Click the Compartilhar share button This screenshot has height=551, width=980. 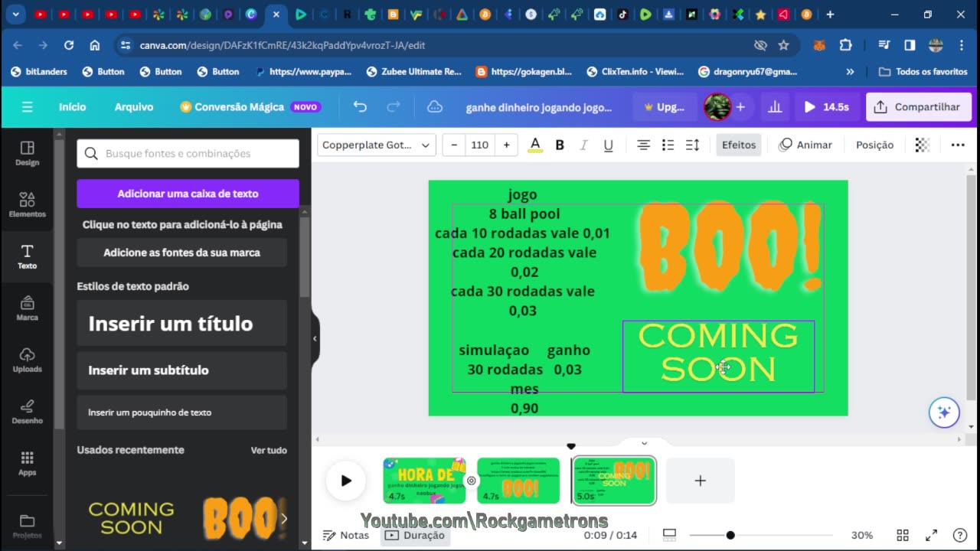(918, 107)
